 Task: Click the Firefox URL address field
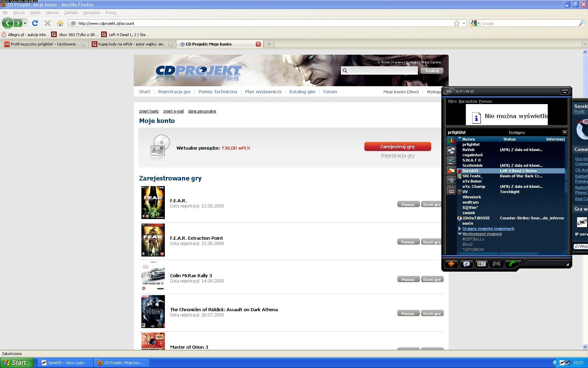pyautogui.click(x=264, y=23)
